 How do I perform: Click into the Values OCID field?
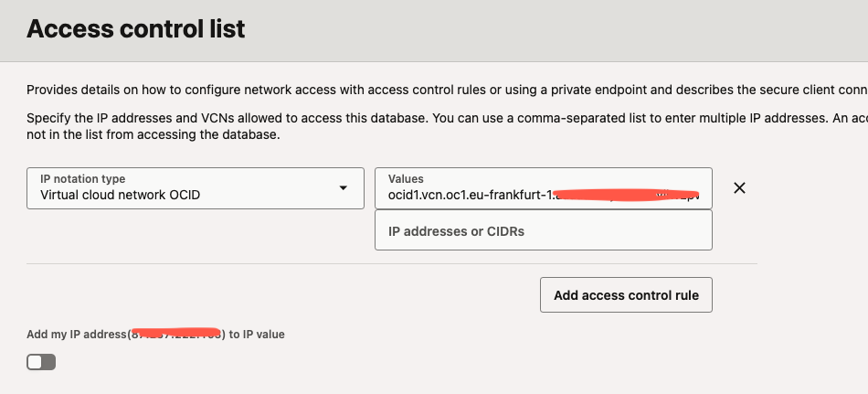tap(543, 189)
